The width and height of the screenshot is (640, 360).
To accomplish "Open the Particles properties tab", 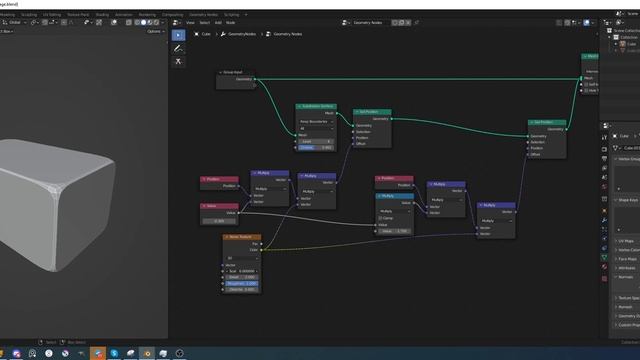I will [604, 229].
